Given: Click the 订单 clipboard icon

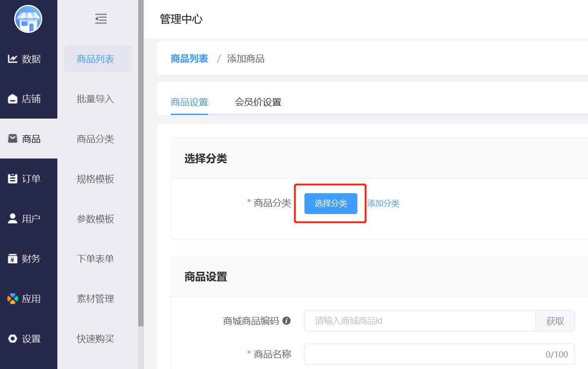Looking at the screenshot, I should pos(12,179).
